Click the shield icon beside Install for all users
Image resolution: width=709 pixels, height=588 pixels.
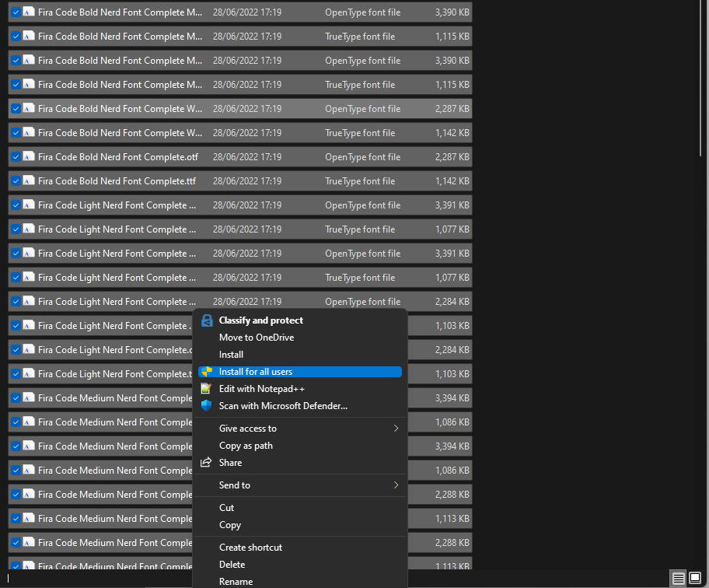click(x=207, y=372)
